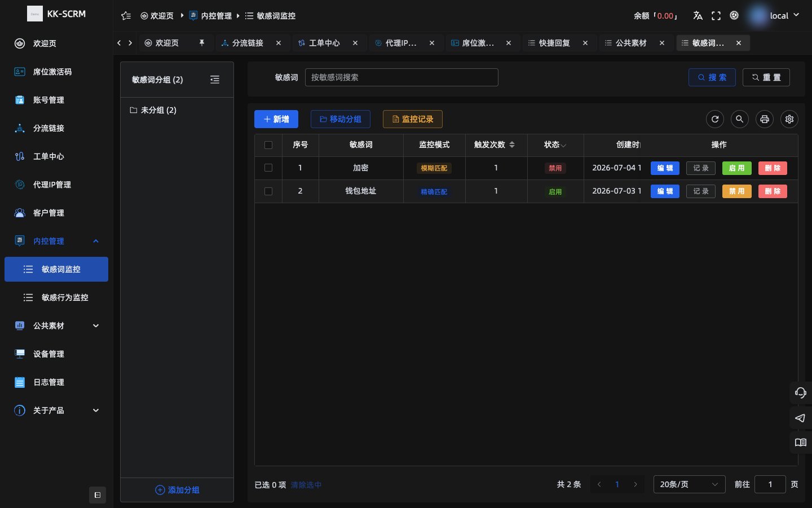Check the row checkbox for 加密
This screenshot has height=508, width=812.
pyautogui.click(x=268, y=168)
